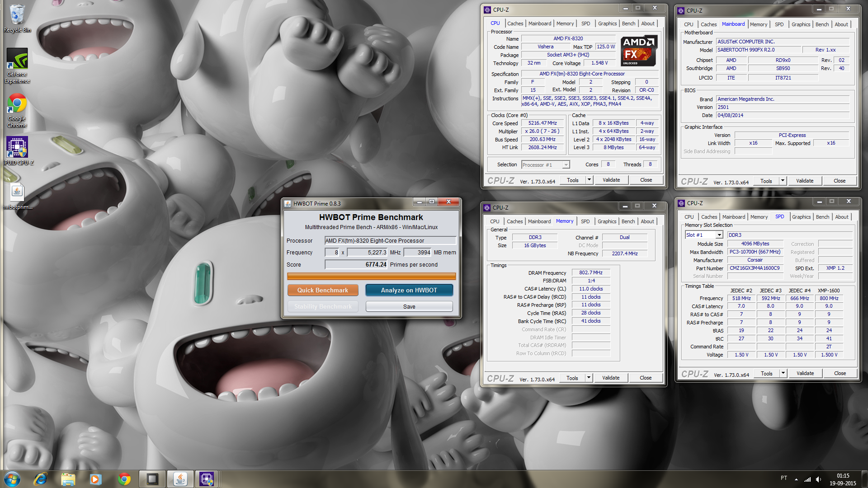Screen dimensions: 868x488
Task: Click CPU-Z title icon in Memory window
Action: pyautogui.click(x=487, y=207)
